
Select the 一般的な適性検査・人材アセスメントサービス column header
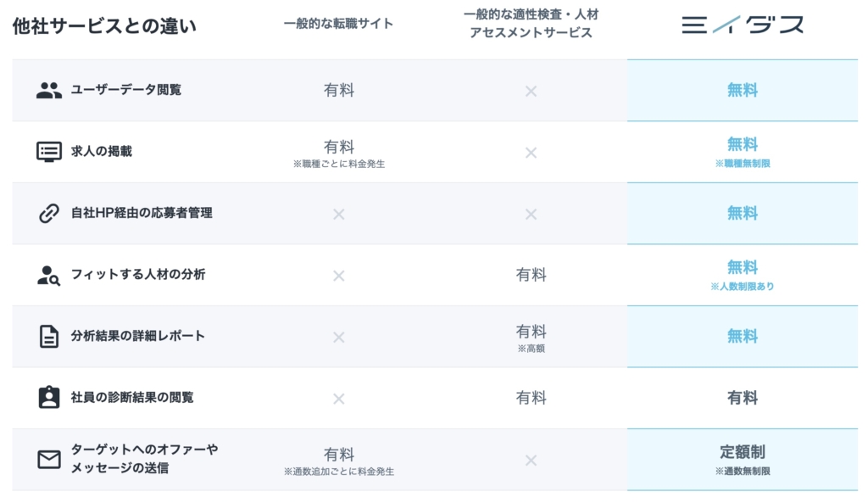531,23
